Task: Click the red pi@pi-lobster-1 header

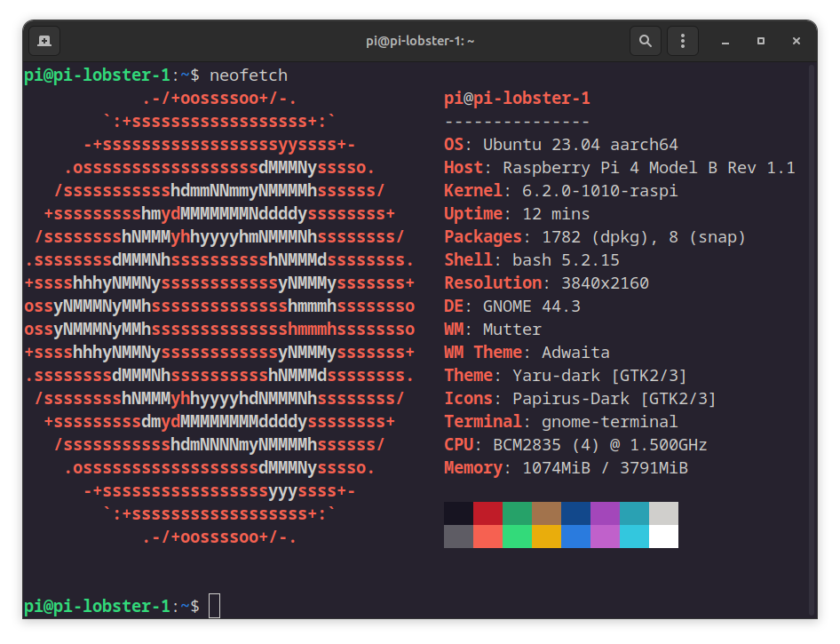Action: point(517,98)
